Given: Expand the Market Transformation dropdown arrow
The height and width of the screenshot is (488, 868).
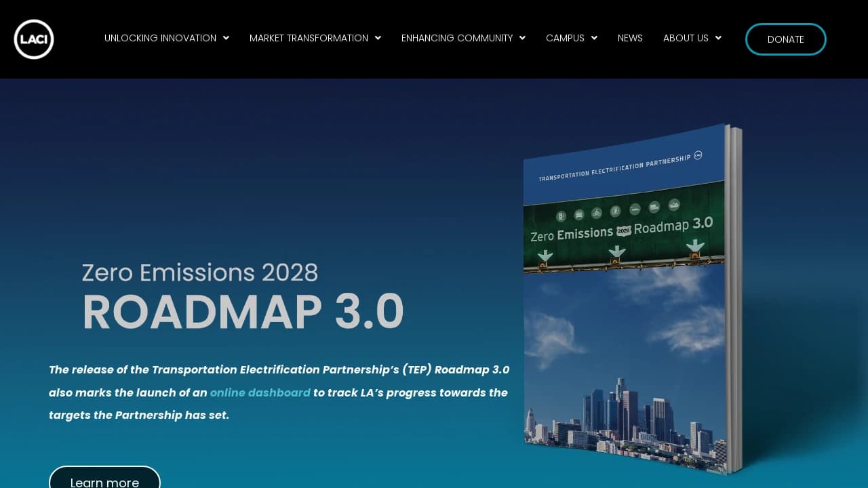Looking at the screenshot, I should click(378, 38).
